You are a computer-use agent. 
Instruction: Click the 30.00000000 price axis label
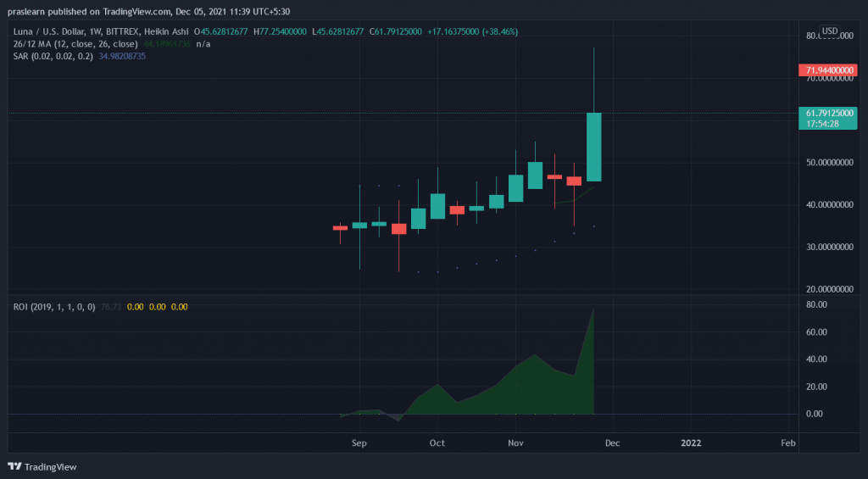coord(827,247)
